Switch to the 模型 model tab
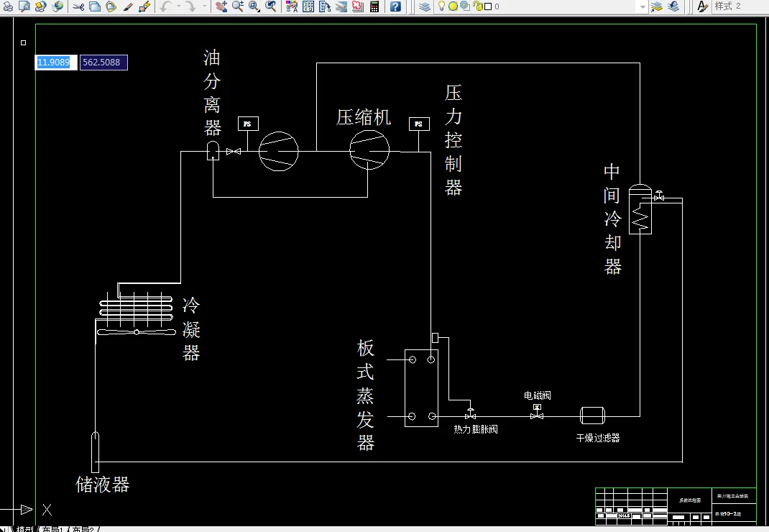Viewport: 769px width, 532px height. [x=24, y=529]
